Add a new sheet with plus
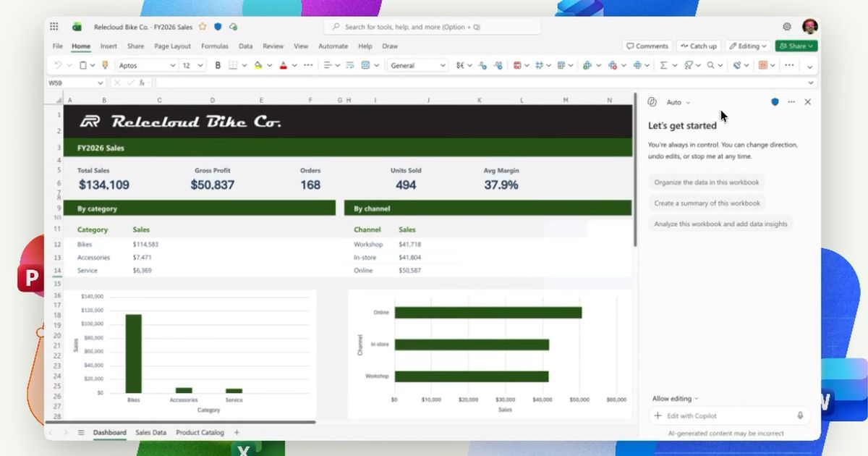The width and height of the screenshot is (868, 456). [237, 433]
